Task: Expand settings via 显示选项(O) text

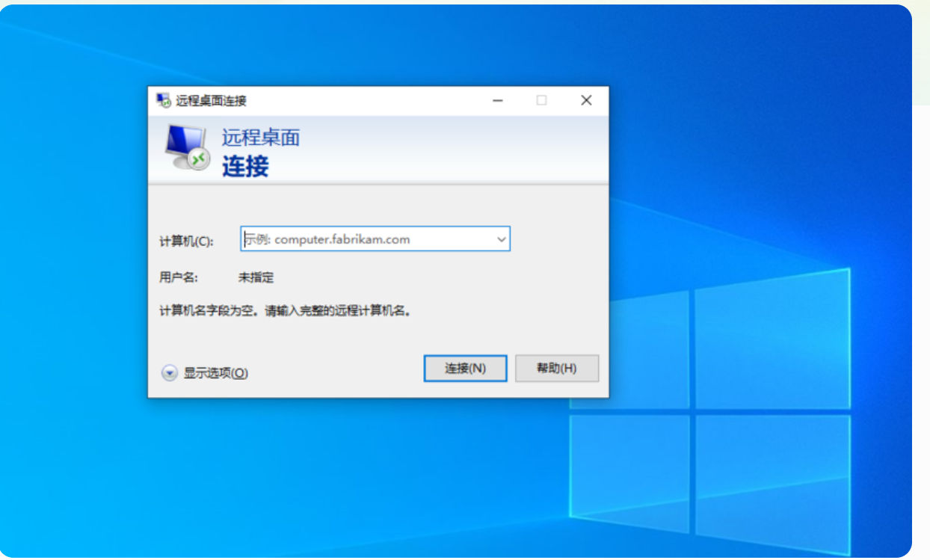Action: [216, 373]
